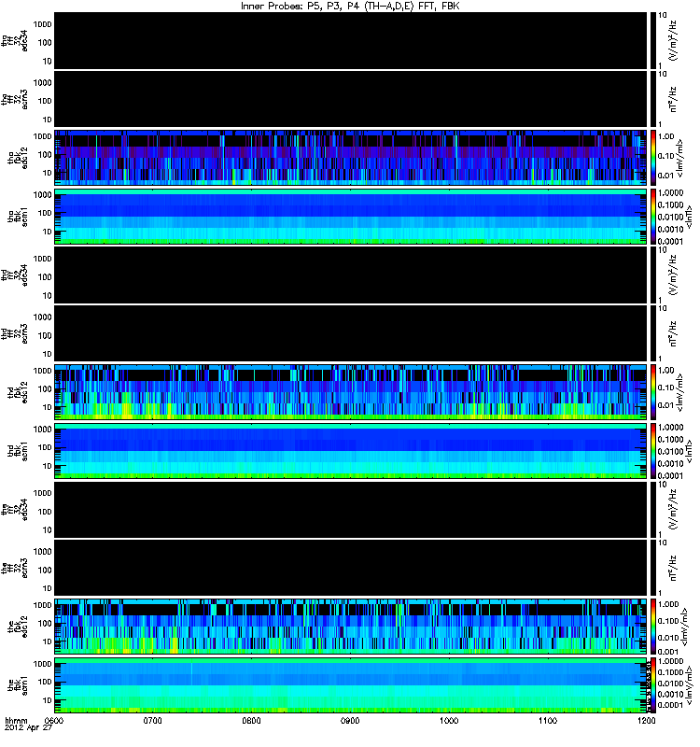The height and width of the screenshot is (747, 700).
Task: Select the the fbk edc12 spectrogram panel
Action: coord(351,627)
